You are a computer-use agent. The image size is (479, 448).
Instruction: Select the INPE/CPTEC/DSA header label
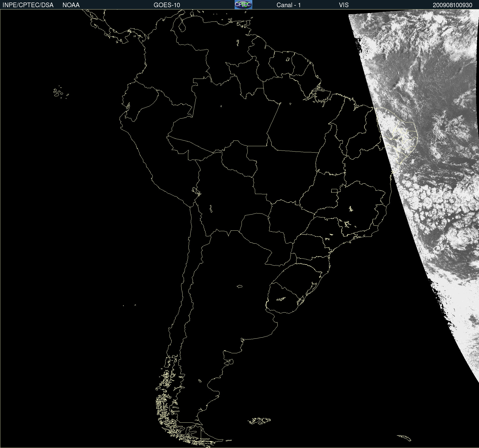coord(28,5)
